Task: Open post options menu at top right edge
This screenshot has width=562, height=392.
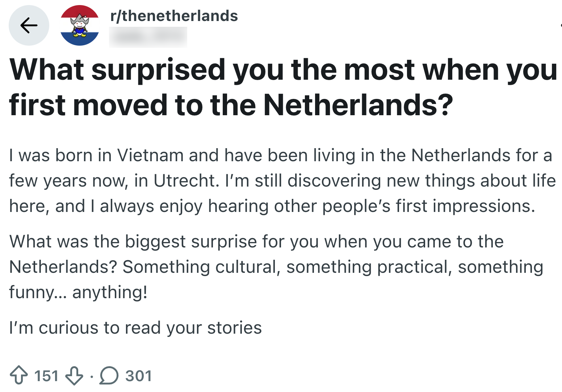Action: [x=561, y=25]
